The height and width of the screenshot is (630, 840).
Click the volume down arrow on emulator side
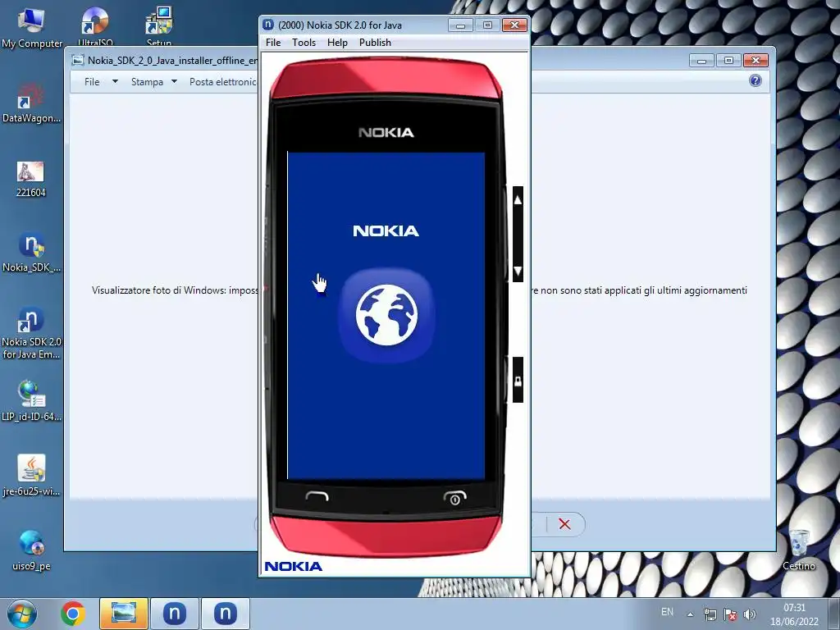pos(518,271)
